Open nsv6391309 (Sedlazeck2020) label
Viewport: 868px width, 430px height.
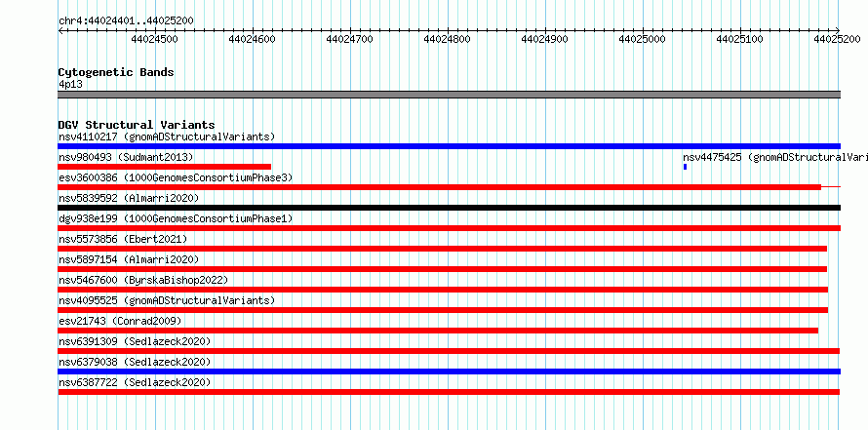click(x=135, y=341)
